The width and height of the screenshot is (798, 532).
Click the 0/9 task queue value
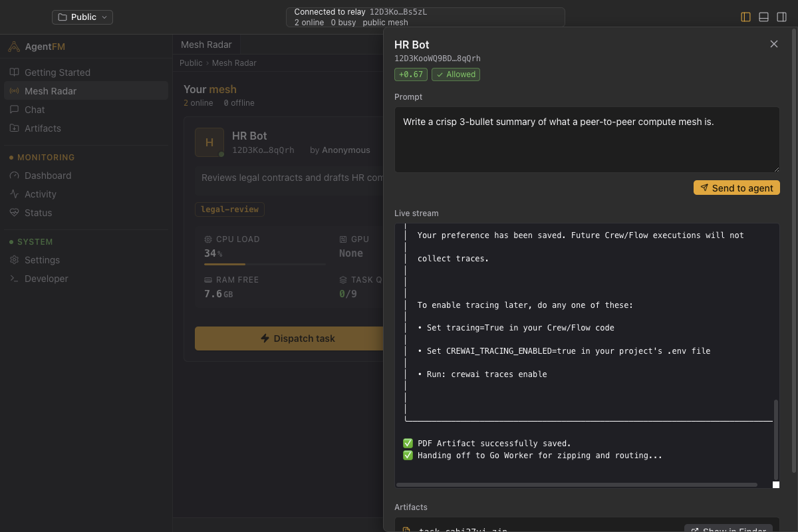(348, 294)
